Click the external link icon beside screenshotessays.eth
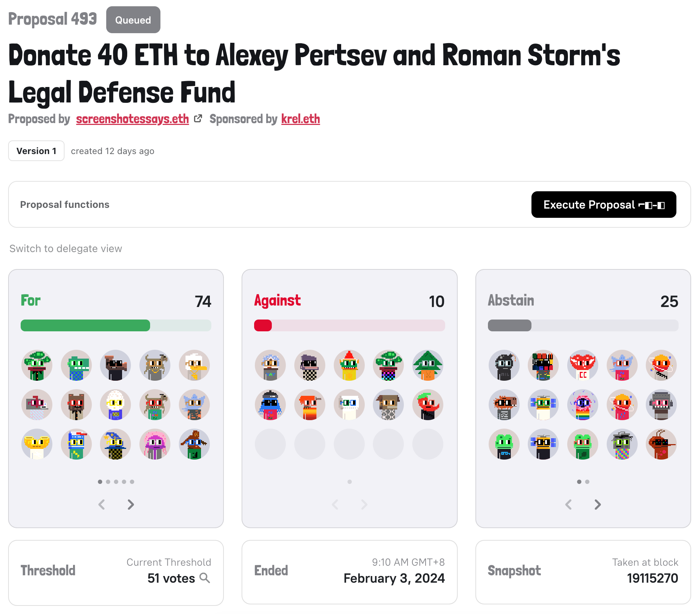This screenshot has width=700, height=614. [198, 119]
